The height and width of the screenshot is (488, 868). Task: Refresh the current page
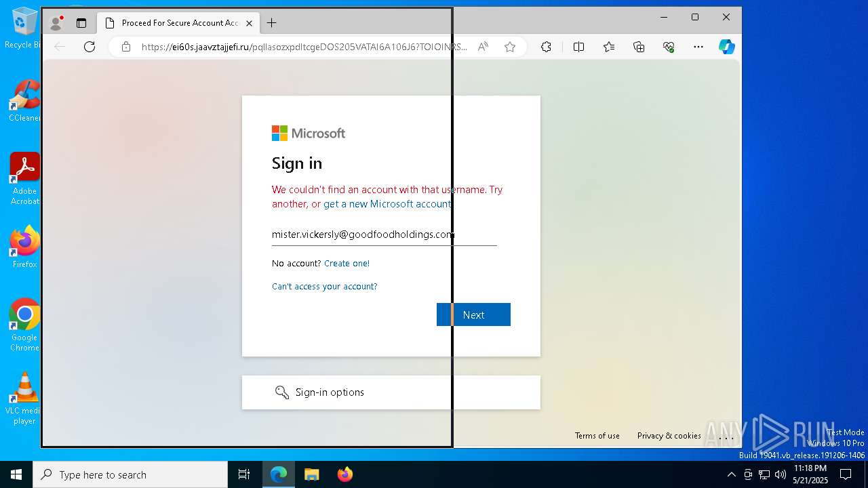(90, 47)
